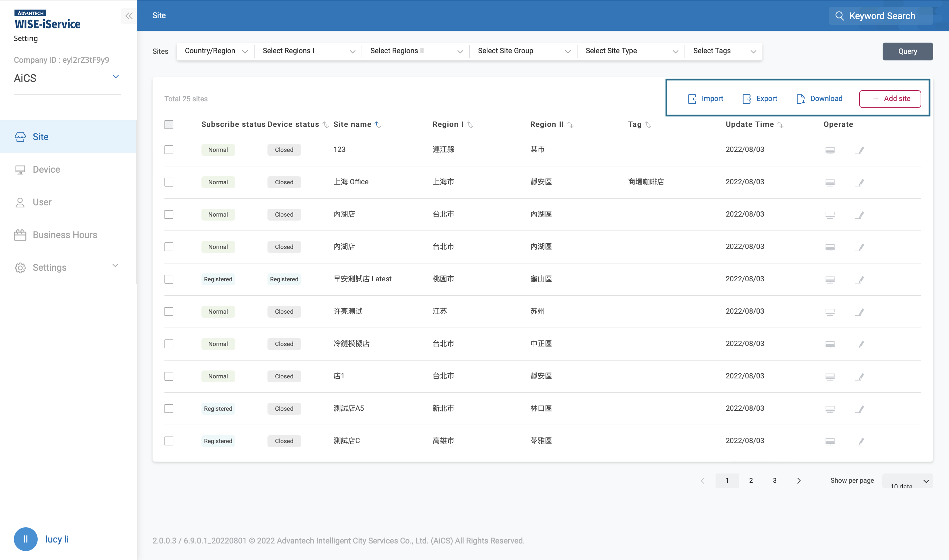Check the checkbox for 早安測試店 Latest
The height and width of the screenshot is (560, 949).
point(169,279)
